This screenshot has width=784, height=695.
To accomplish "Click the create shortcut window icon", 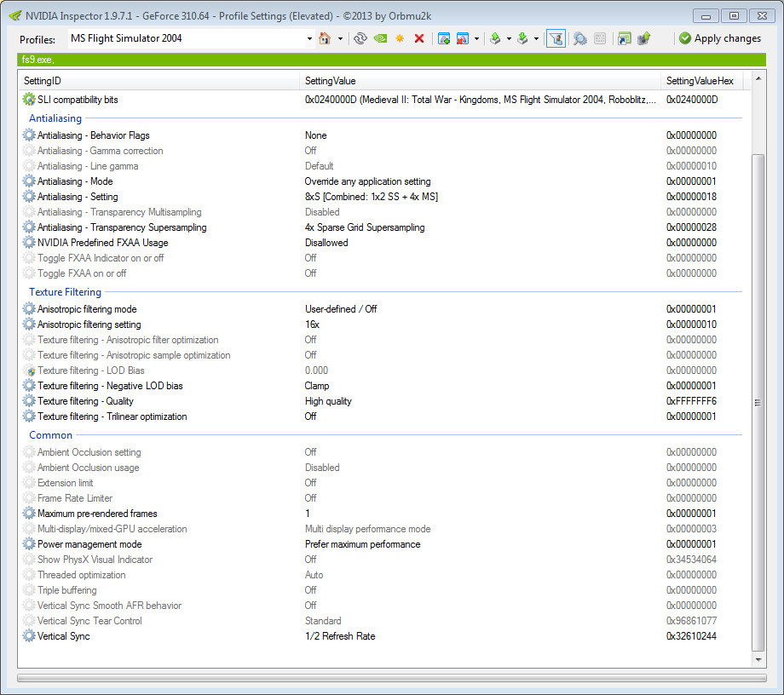I will (625, 38).
